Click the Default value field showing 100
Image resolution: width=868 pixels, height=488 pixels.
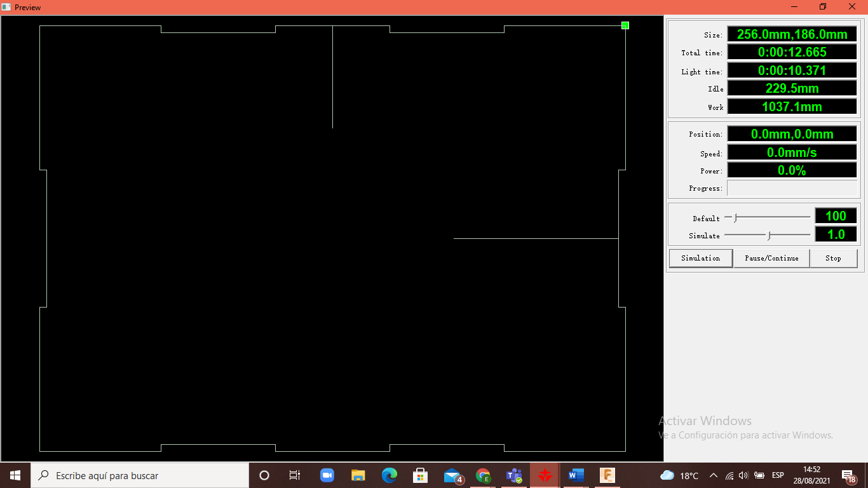pos(836,216)
